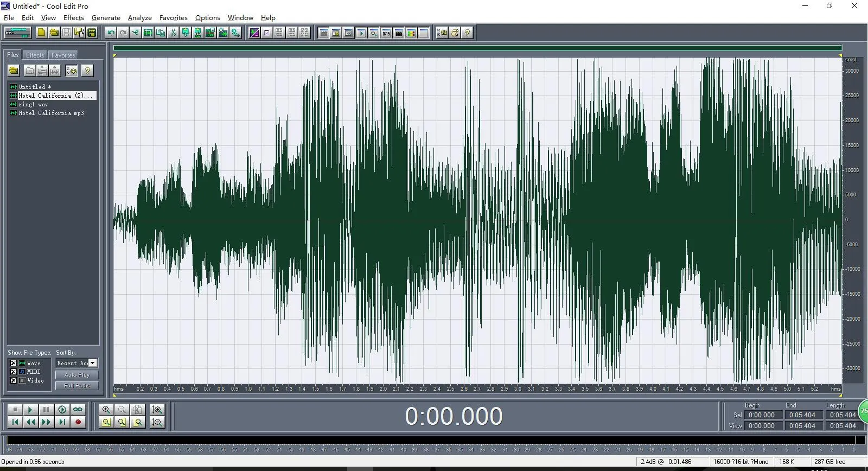Image resolution: width=868 pixels, height=471 pixels.
Task: Click the green horizontal range bar above waveform
Action: click(x=477, y=48)
